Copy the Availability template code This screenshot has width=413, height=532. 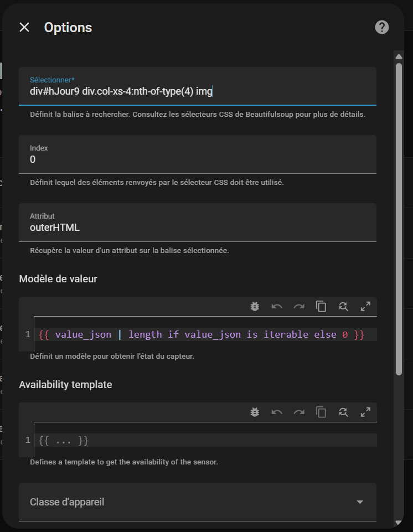pos(321,412)
